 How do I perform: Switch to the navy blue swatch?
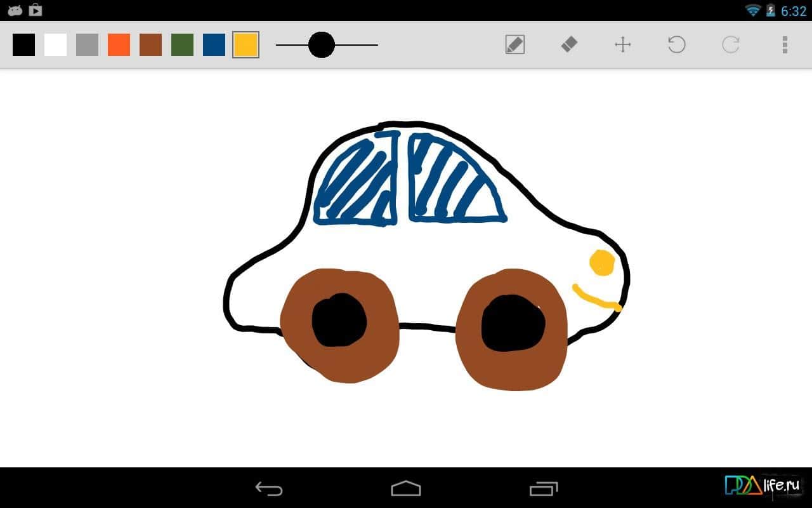click(x=214, y=45)
